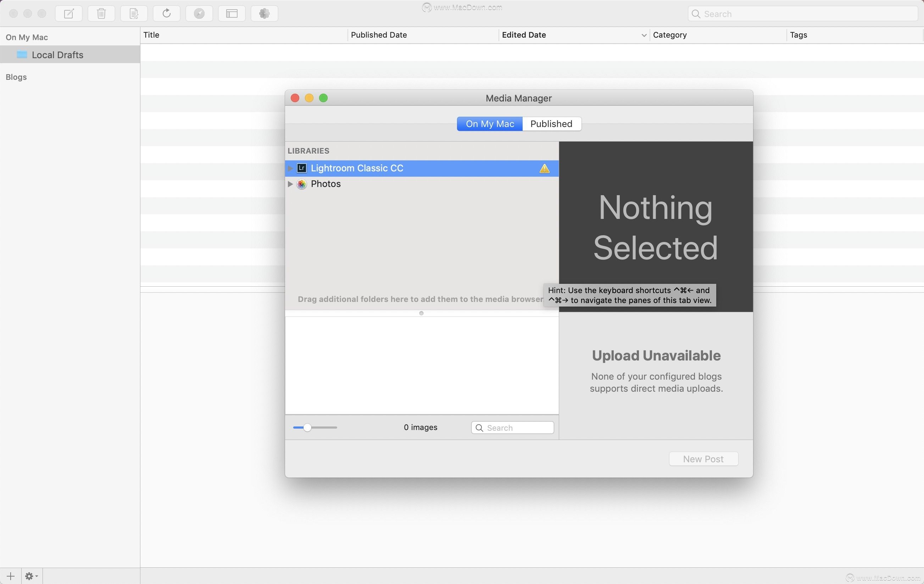Screen dimensions: 924x584
Task: Select Photos library row
Action: click(x=422, y=184)
